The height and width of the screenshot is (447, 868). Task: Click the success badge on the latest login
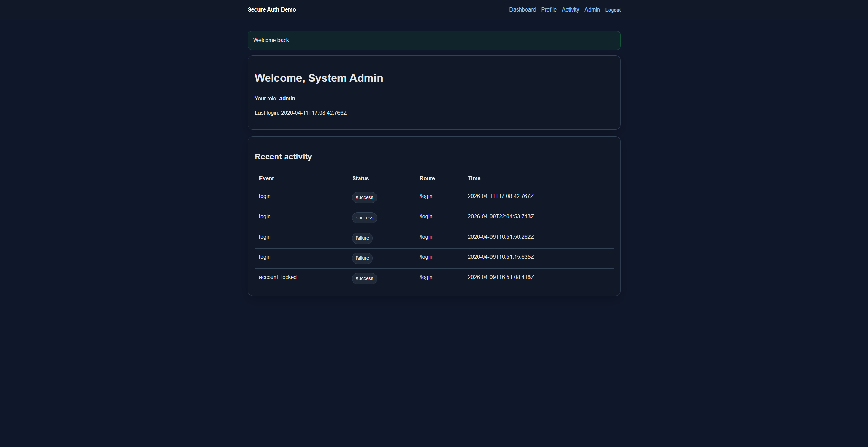[364, 197]
